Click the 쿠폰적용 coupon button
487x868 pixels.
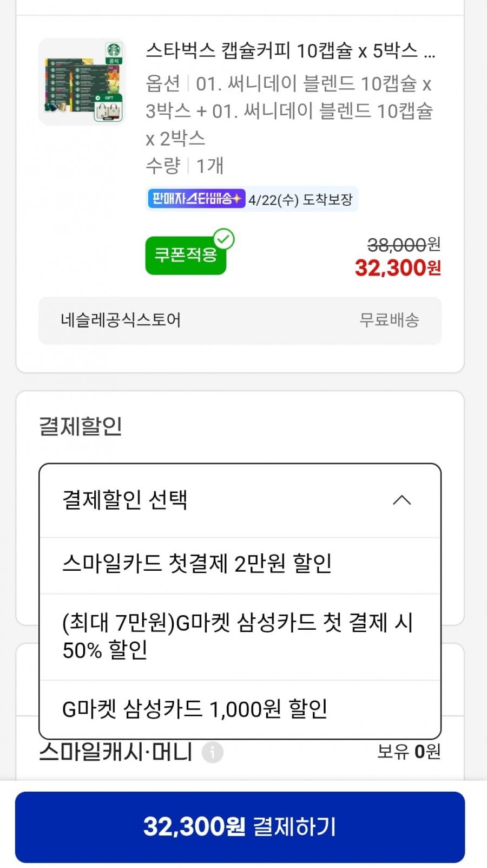point(185,256)
